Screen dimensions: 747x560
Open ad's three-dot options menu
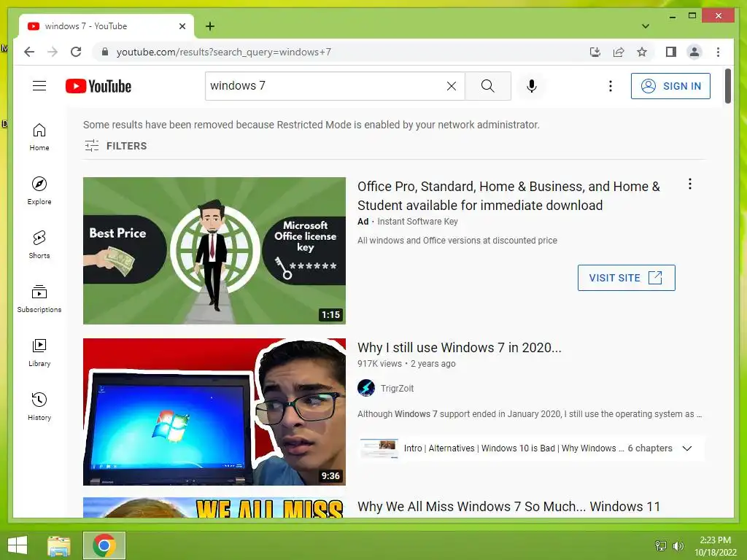coord(690,184)
